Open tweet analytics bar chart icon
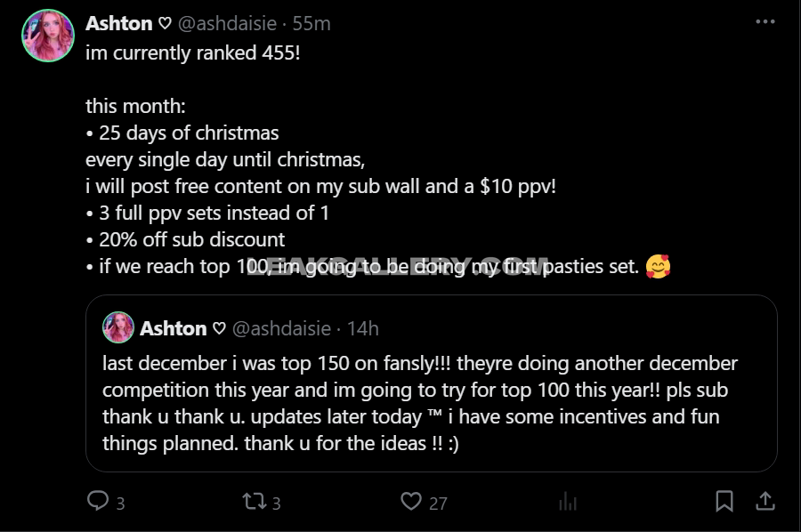Screen dimensions: 801x532 567,502
